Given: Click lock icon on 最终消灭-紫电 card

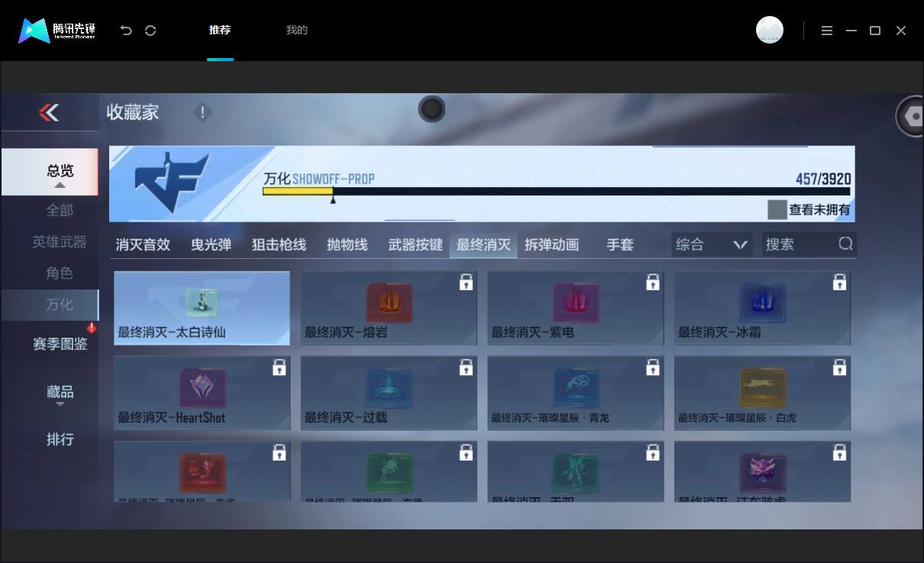Looking at the screenshot, I should coord(653,282).
